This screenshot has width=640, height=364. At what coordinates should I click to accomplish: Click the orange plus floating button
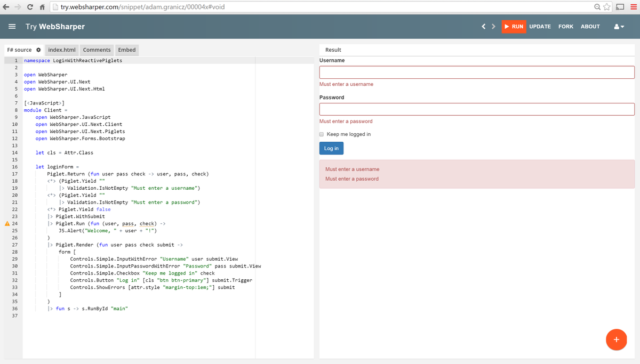point(617,339)
